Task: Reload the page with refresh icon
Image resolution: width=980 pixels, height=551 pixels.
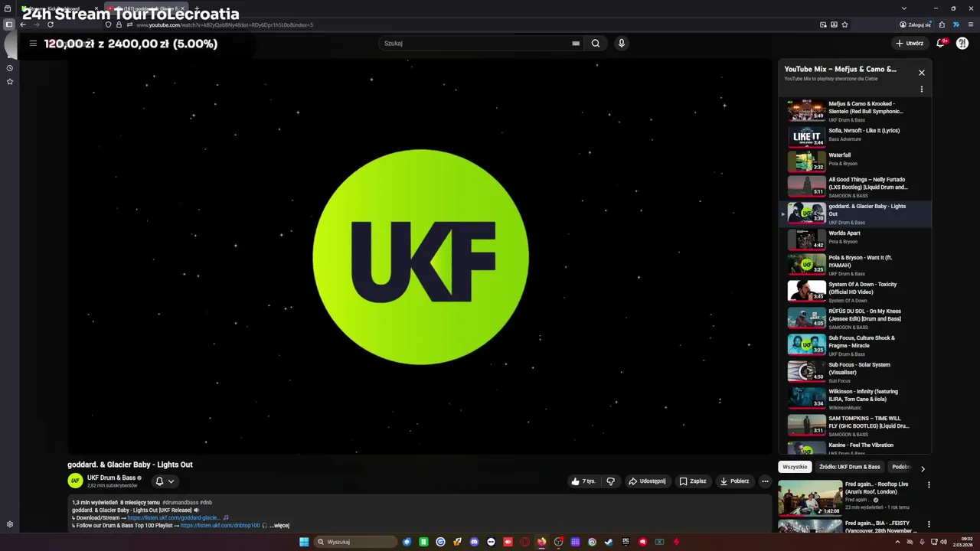Action: click(51, 24)
